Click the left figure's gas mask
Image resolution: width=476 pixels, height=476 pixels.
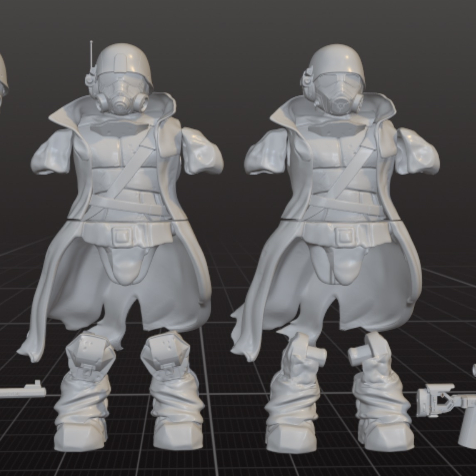click(122, 98)
